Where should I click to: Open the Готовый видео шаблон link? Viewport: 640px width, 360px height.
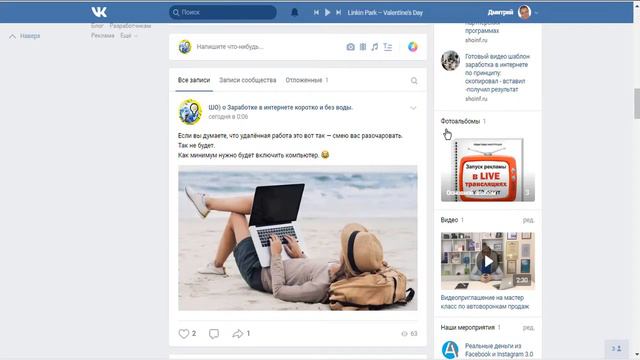497,73
